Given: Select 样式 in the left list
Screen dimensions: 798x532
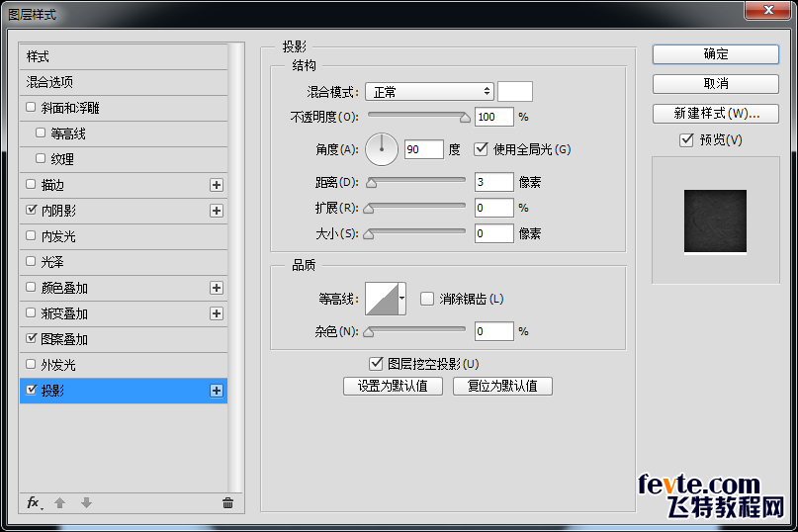Looking at the screenshot, I should click(124, 56).
